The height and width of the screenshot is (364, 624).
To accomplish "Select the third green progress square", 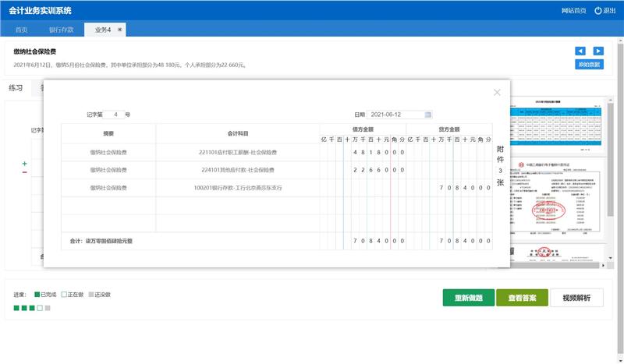I will tap(32, 308).
